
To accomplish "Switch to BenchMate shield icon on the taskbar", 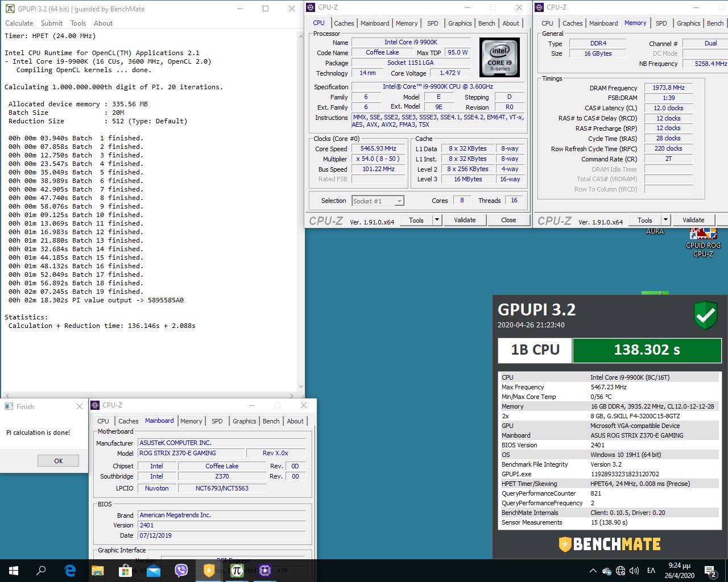I will point(209,571).
